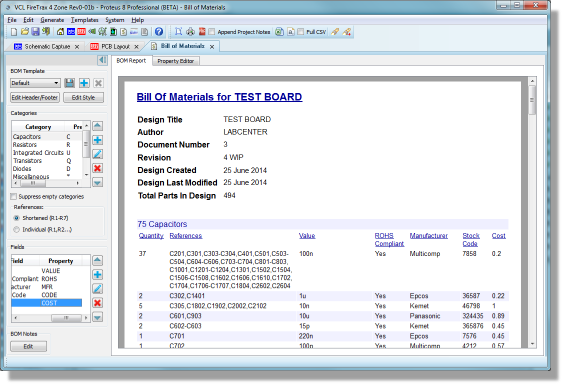Edit selected field with pencil icon
Image resolution: width=563 pixels, height=385 pixels.
[x=97, y=289]
